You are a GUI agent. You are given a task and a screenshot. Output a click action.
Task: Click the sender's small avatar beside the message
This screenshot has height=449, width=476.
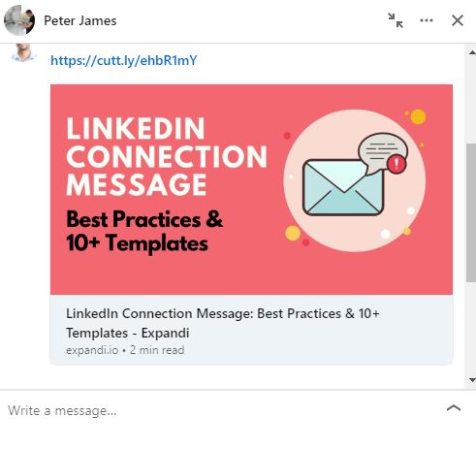click(23, 52)
